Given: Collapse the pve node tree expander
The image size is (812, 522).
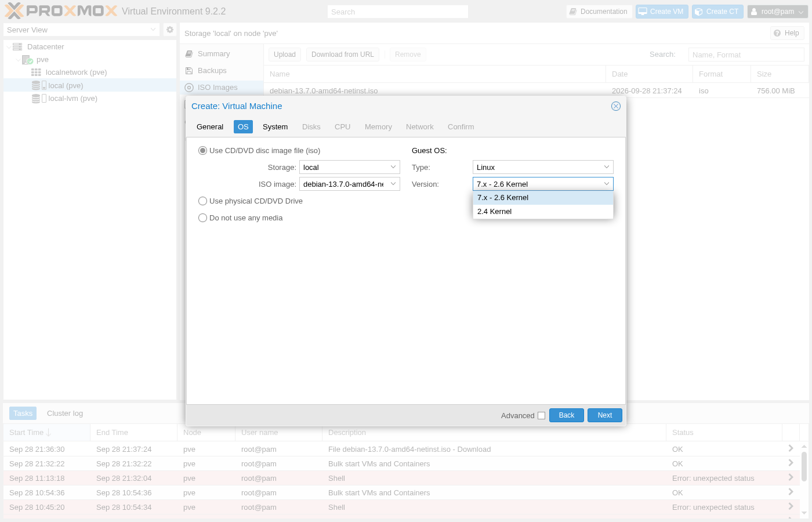Looking at the screenshot, I should [x=18, y=60].
